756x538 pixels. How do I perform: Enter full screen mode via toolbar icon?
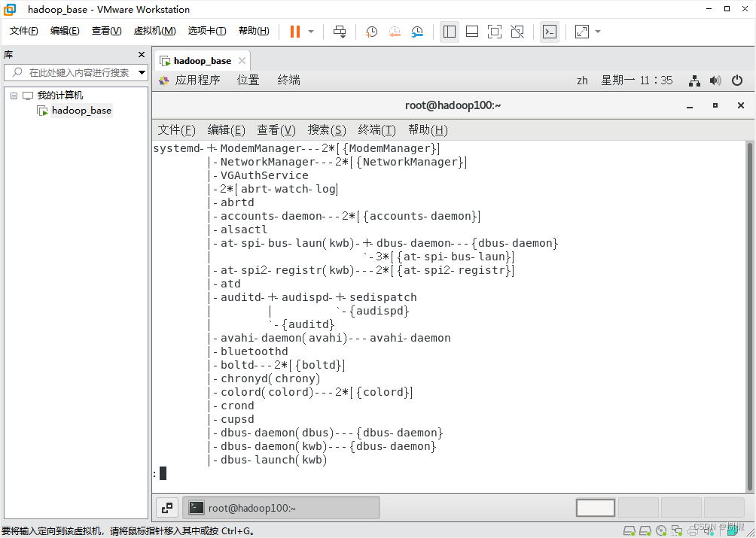coord(494,32)
